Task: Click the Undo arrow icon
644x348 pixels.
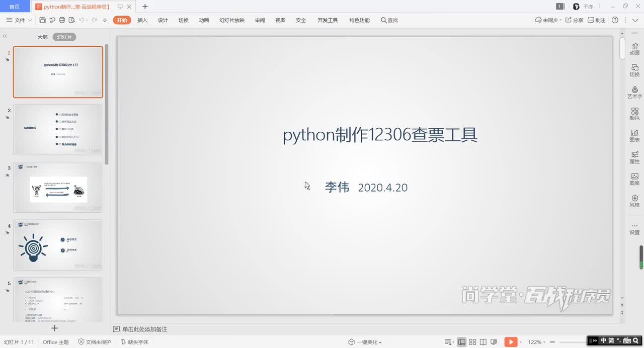Action: click(x=82, y=20)
